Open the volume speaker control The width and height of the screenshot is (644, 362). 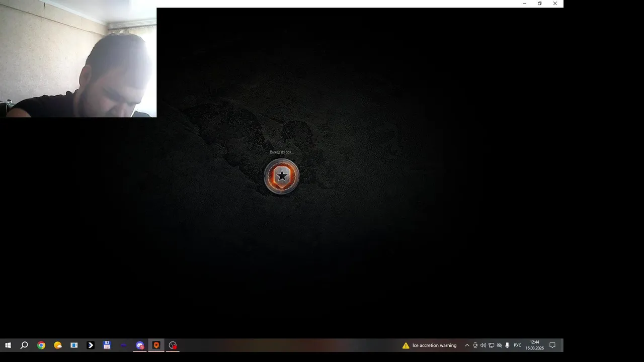pyautogui.click(x=484, y=345)
